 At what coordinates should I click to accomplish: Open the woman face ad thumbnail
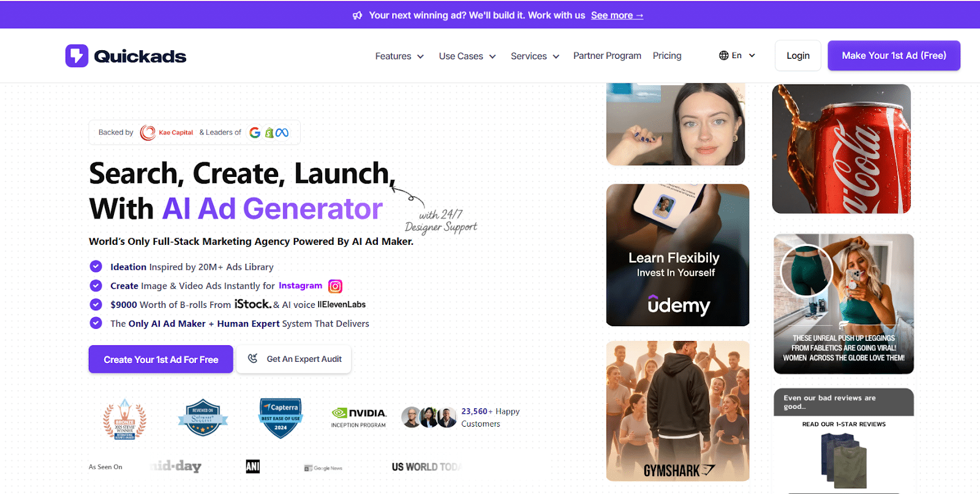[676, 124]
